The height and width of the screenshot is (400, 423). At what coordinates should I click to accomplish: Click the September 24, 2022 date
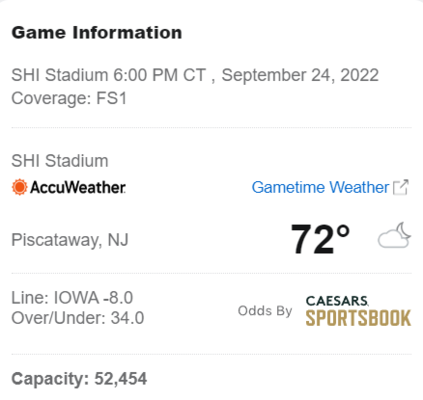coord(300,75)
